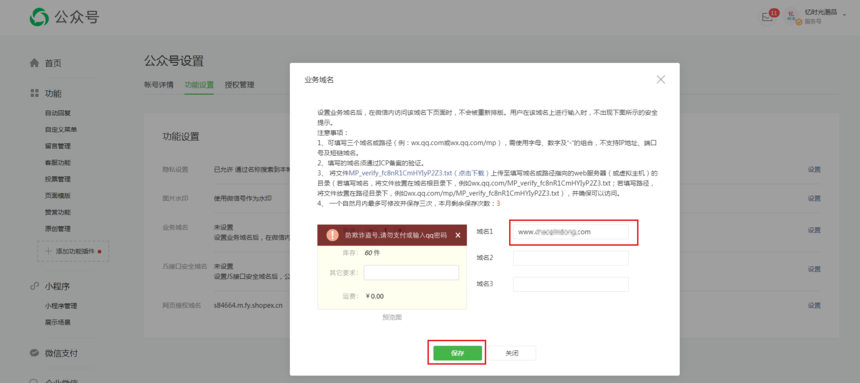The image size is (860, 383).
Task: Click 设置 link for the 网页授权域名 row
Action: click(814, 306)
